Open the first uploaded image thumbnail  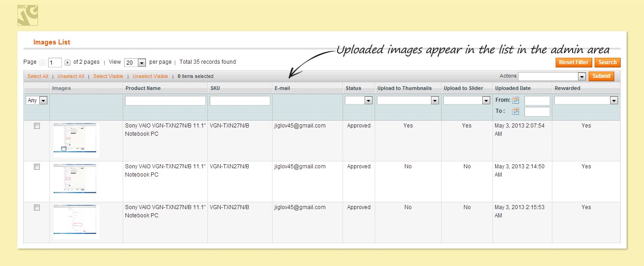(x=76, y=140)
